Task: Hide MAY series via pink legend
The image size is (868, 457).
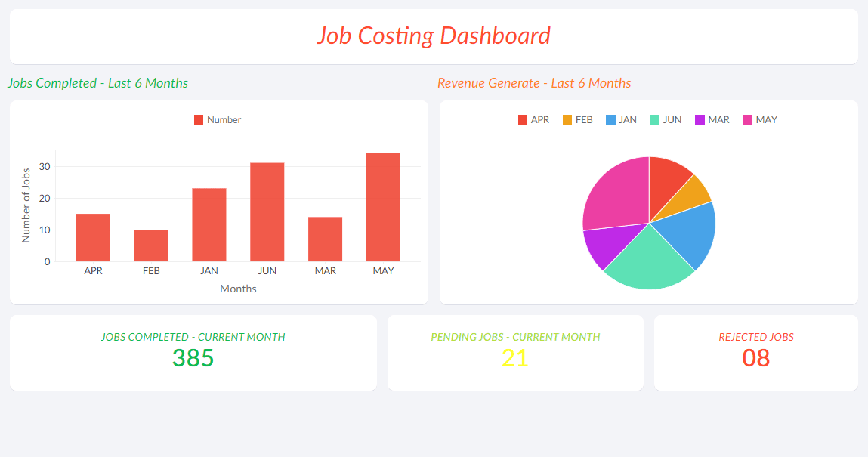Action: (748, 120)
